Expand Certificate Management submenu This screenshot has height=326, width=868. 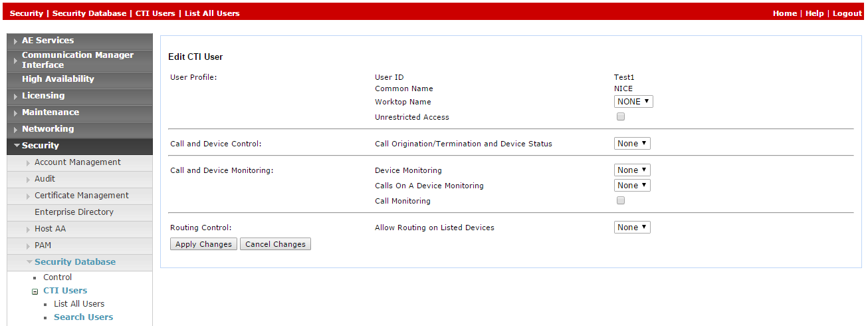(79, 196)
